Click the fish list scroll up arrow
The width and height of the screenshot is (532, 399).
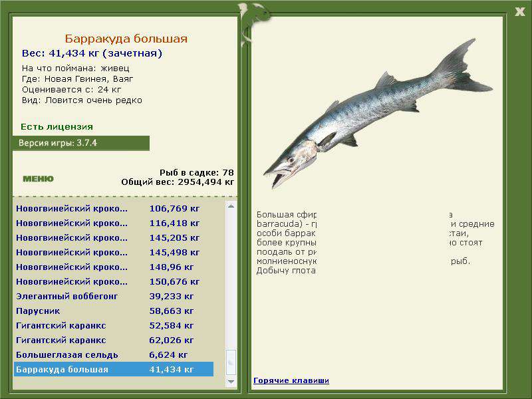(231, 206)
